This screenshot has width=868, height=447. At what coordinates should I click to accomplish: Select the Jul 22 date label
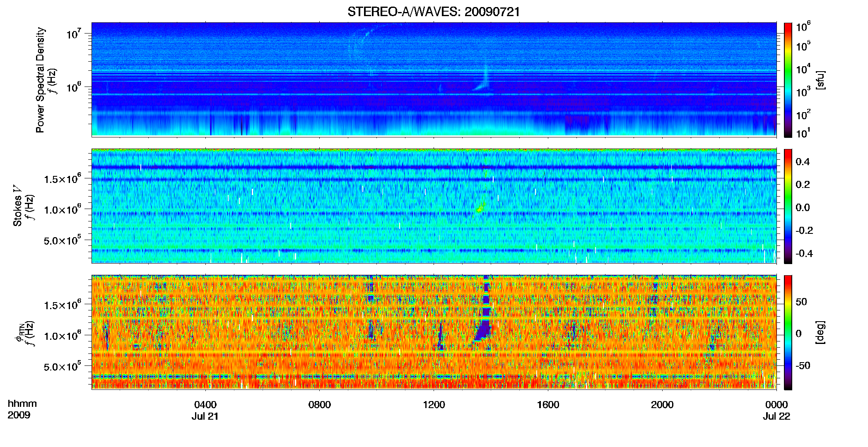[776, 416]
